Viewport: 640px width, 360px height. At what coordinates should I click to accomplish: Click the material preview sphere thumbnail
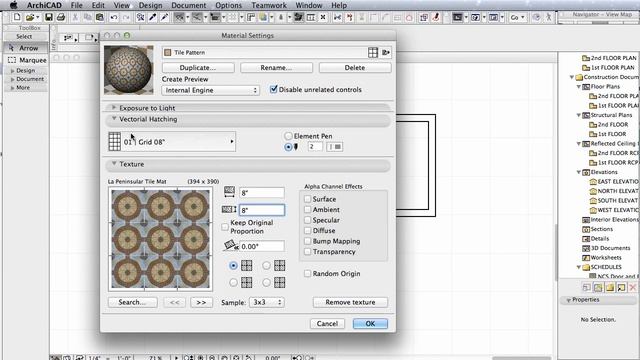click(129, 70)
